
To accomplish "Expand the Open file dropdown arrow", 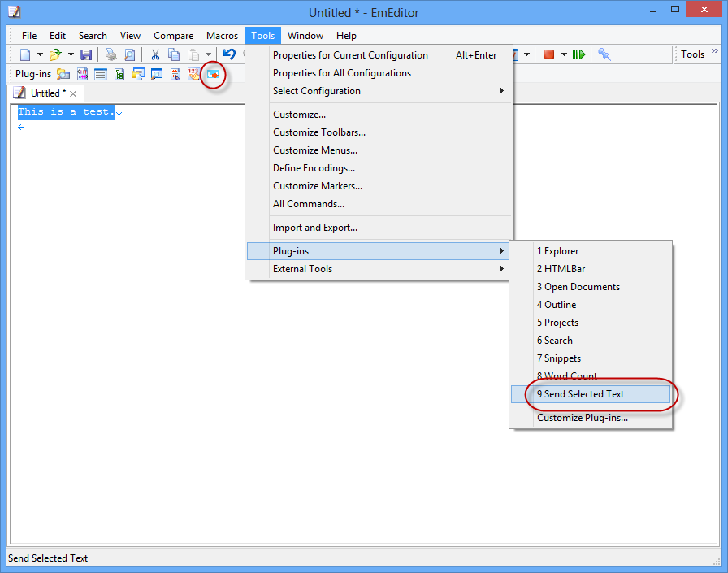I will [71, 54].
